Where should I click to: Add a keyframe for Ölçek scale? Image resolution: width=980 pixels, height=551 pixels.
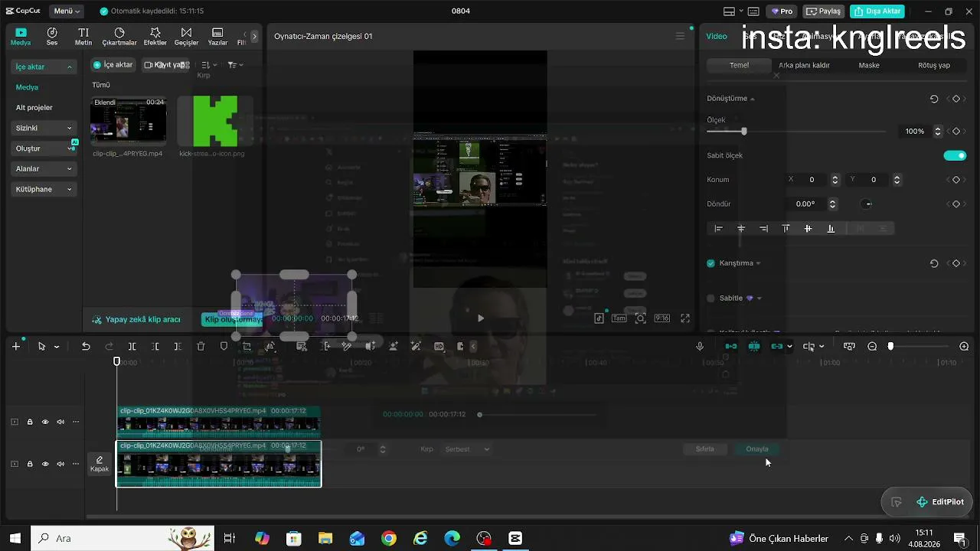[x=955, y=132]
